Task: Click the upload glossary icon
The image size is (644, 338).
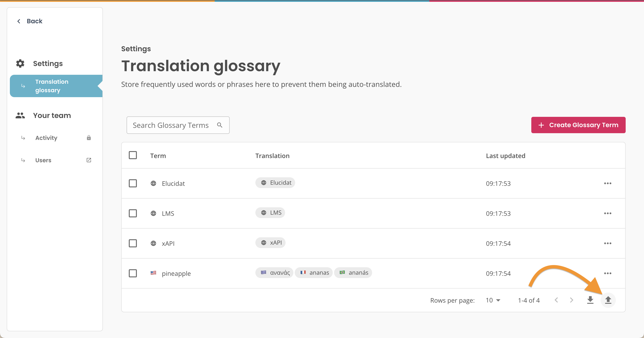Action: [x=608, y=300]
